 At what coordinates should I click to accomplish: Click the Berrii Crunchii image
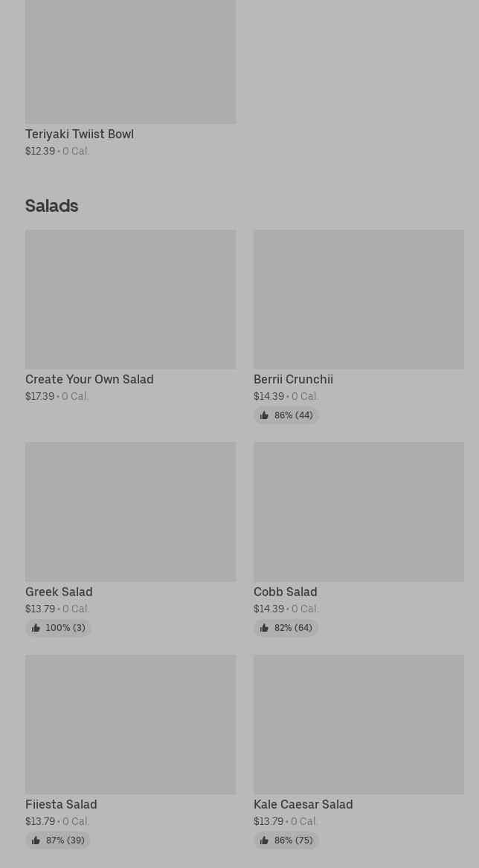[x=359, y=299]
